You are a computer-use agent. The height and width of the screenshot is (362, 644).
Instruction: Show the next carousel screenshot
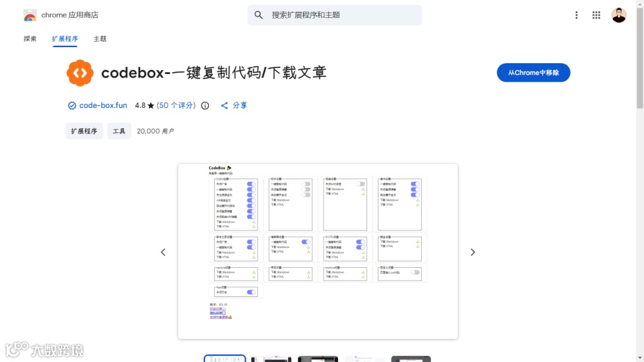coord(473,252)
